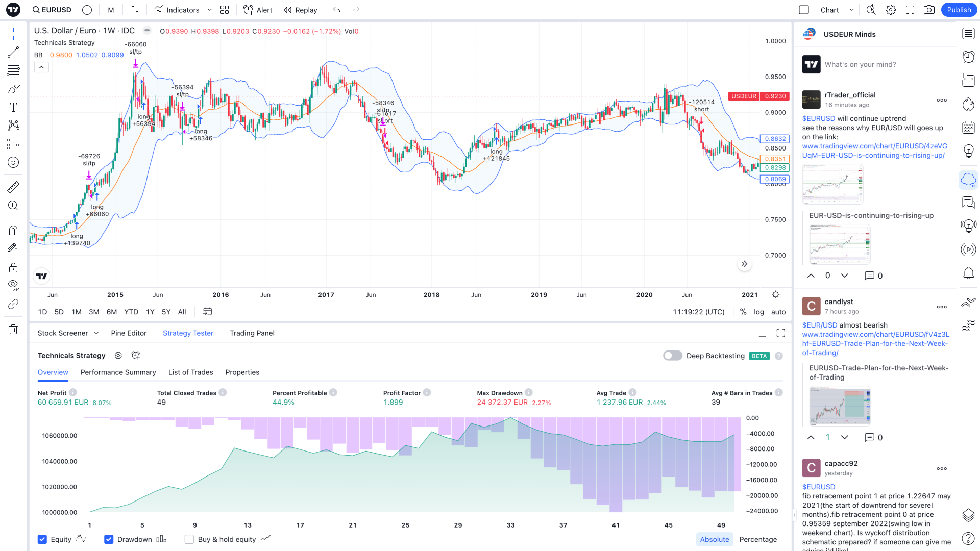Click the $EUR/USD symbol link by candlyst
The image size is (980, 551).
coord(820,325)
